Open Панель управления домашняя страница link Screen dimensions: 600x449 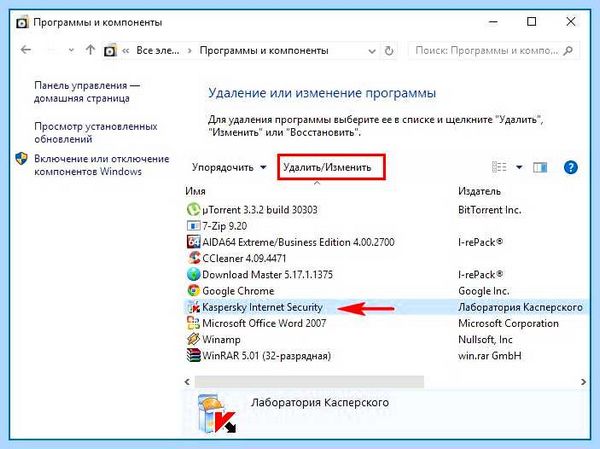87,92
